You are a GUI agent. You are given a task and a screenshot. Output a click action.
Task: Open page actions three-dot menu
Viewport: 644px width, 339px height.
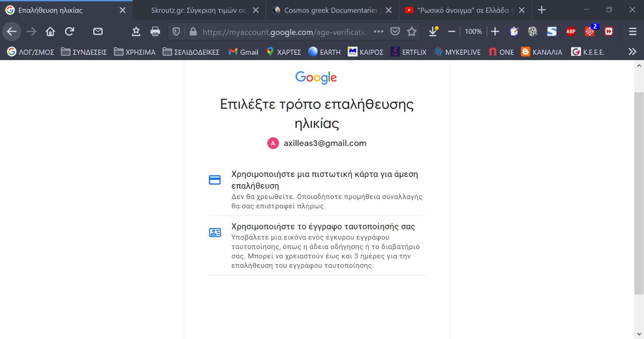coord(379,31)
